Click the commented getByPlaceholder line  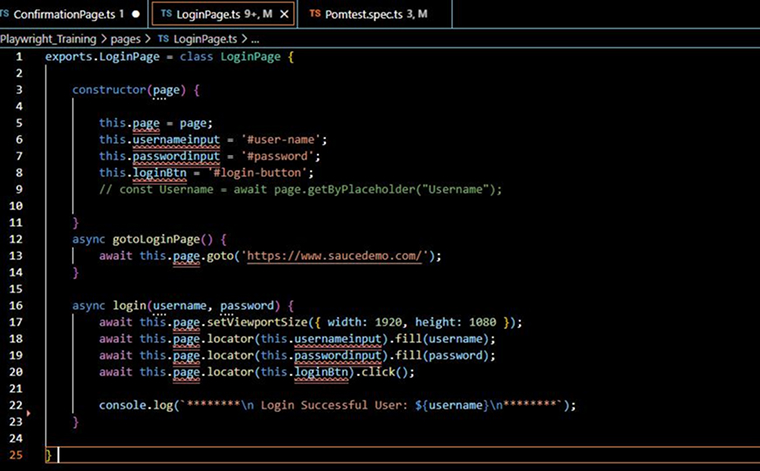(x=301, y=189)
